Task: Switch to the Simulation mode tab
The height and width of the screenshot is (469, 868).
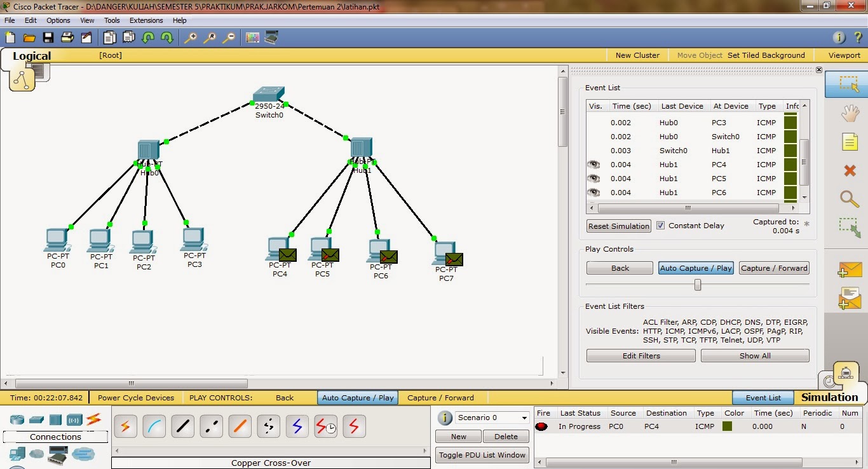Action: pyautogui.click(x=829, y=397)
